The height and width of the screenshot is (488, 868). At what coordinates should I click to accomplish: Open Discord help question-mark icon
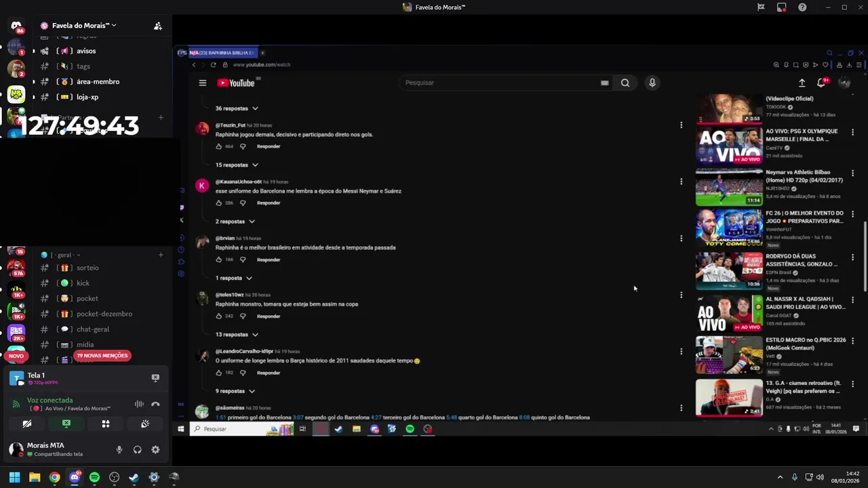(x=802, y=7)
